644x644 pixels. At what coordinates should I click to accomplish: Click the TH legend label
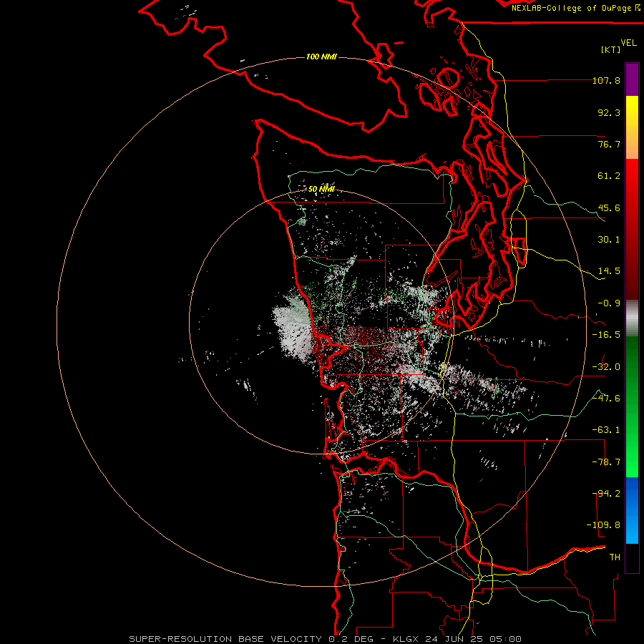coord(615,557)
